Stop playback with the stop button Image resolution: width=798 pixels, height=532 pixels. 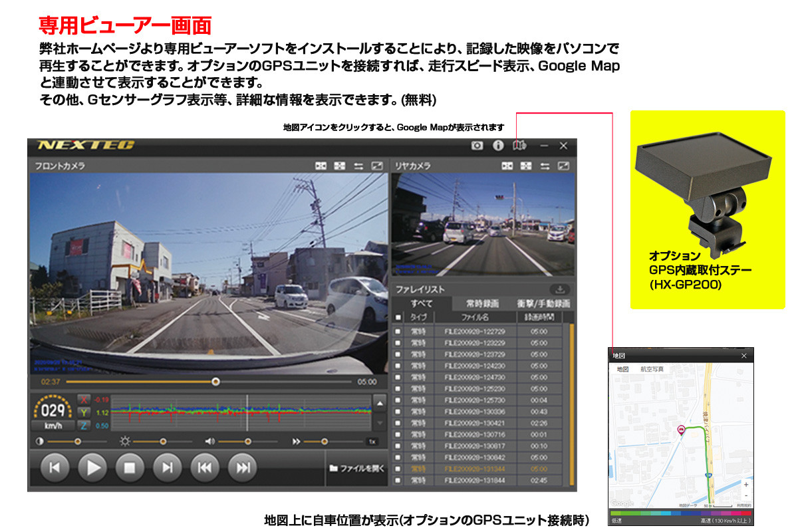click(130, 467)
